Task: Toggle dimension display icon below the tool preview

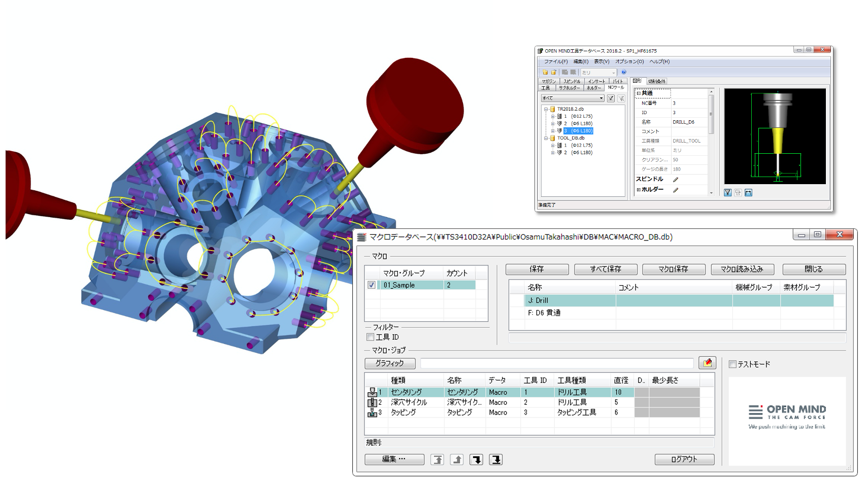Action: click(748, 193)
